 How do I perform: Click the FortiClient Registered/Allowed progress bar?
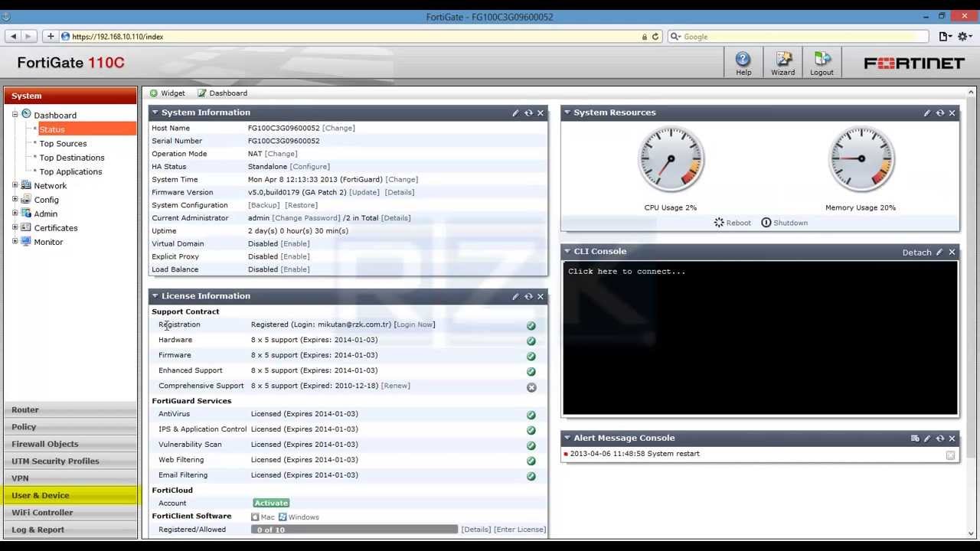pyautogui.click(x=354, y=530)
